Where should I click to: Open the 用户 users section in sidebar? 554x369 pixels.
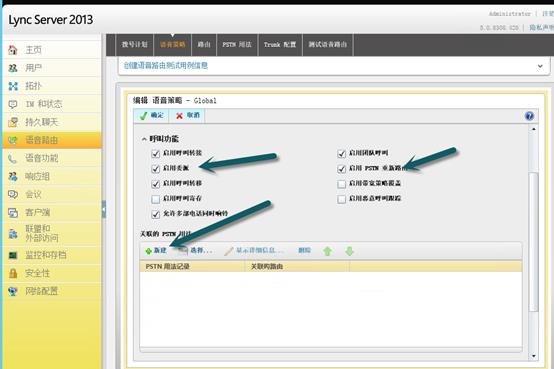pyautogui.click(x=52, y=68)
